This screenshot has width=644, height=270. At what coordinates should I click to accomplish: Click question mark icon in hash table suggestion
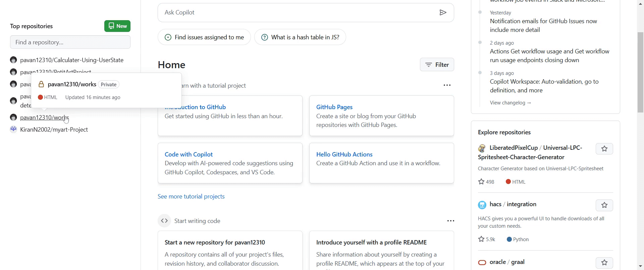(x=265, y=37)
